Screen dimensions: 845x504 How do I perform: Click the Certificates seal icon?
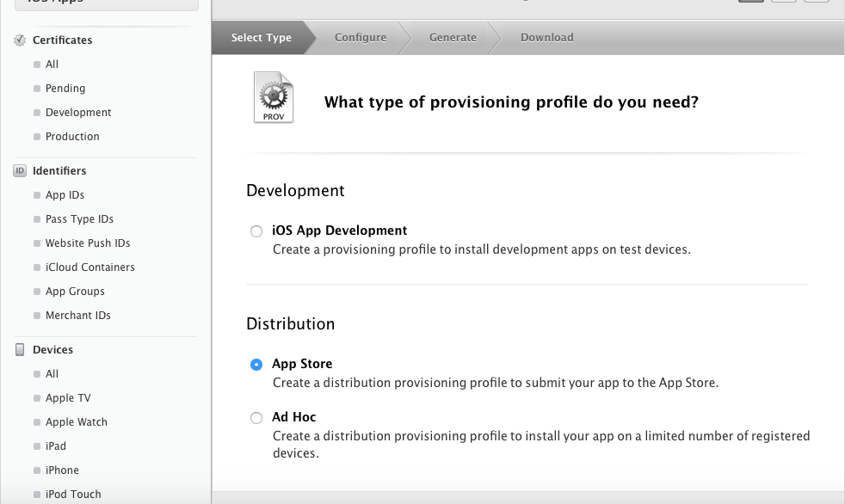(x=20, y=40)
